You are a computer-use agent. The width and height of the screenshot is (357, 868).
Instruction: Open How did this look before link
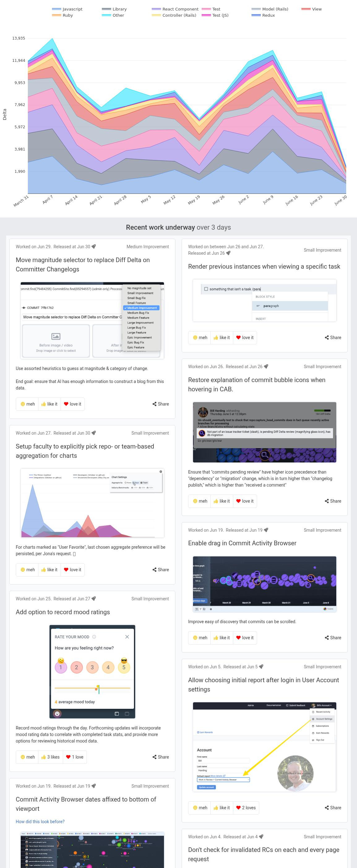point(40,822)
